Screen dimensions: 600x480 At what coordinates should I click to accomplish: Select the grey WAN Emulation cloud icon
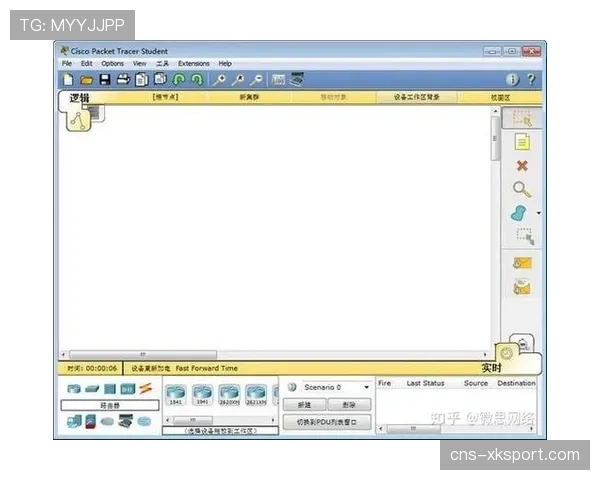tap(108, 421)
